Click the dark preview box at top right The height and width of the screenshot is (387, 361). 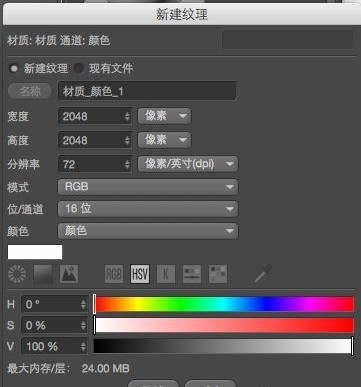click(288, 40)
